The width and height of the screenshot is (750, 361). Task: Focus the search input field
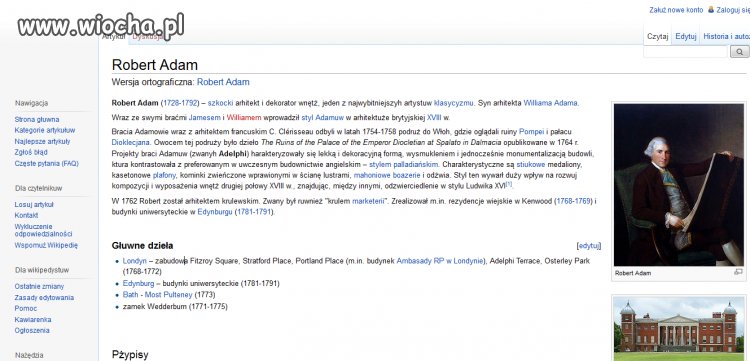(x=686, y=52)
